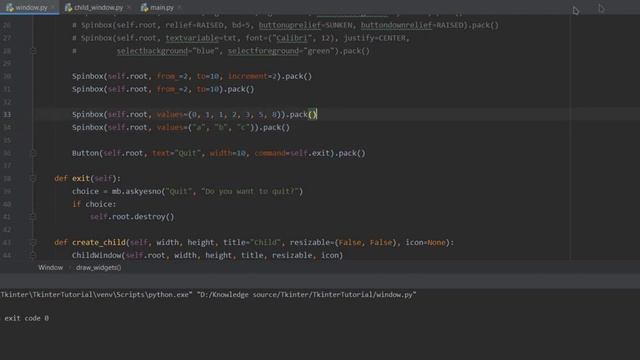Collapse the comment block fold marker at line 28
Viewport: 640px width, 360px height.
click(33, 51)
